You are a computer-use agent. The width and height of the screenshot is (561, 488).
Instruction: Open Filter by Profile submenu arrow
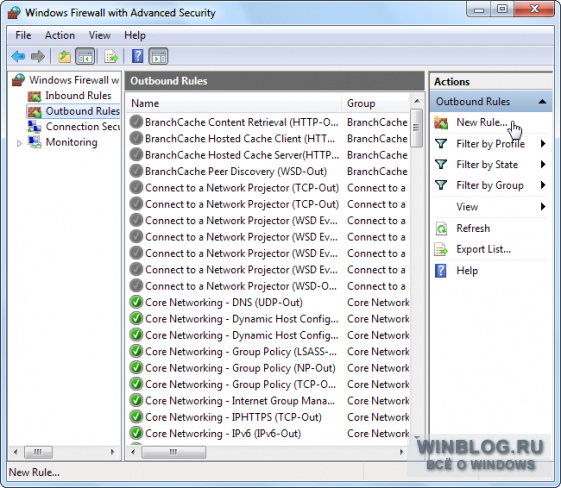coord(543,144)
